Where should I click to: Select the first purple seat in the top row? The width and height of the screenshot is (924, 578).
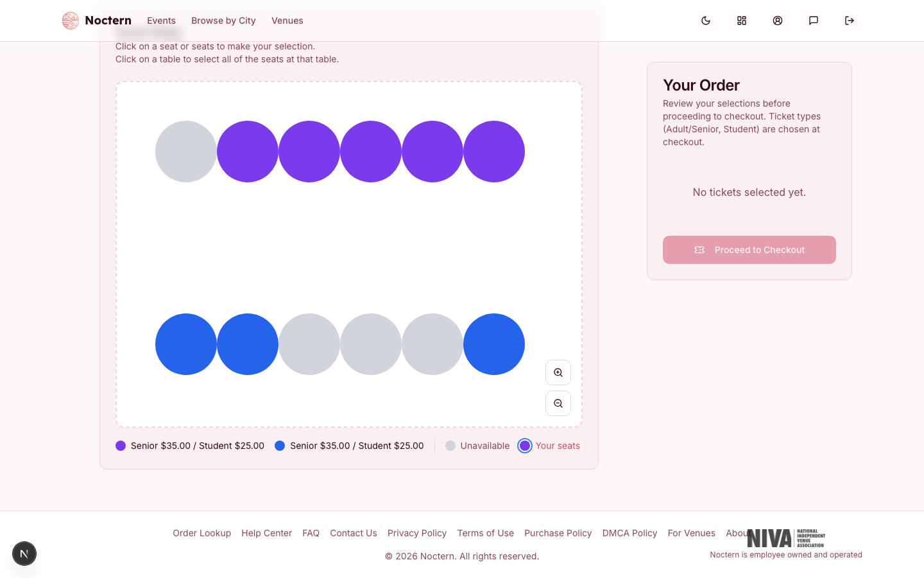(x=248, y=152)
